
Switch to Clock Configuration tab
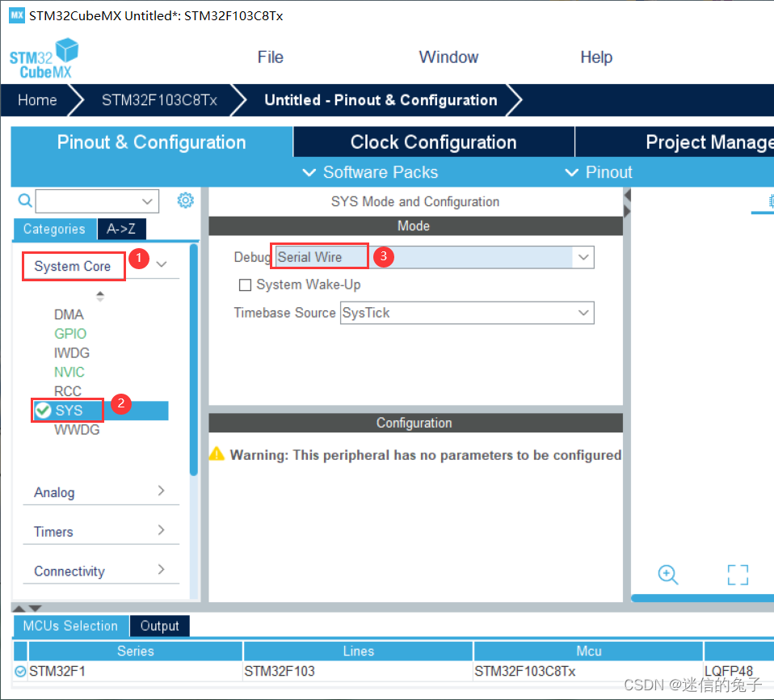point(433,142)
